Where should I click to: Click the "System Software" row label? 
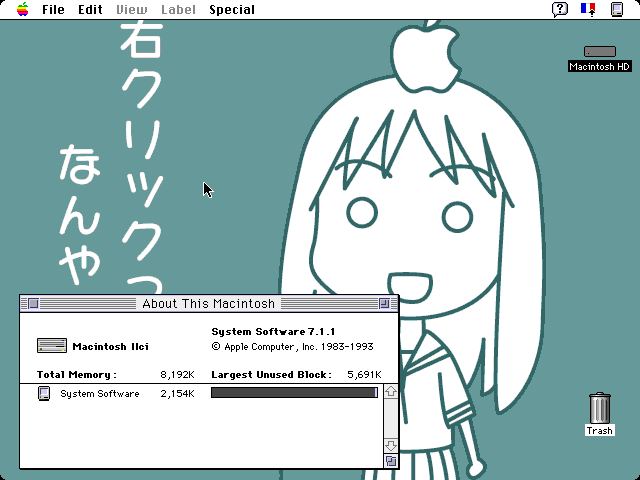tap(100, 393)
